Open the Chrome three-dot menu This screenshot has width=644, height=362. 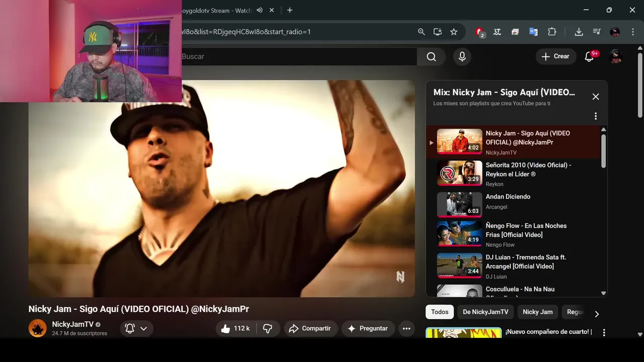[632, 32]
